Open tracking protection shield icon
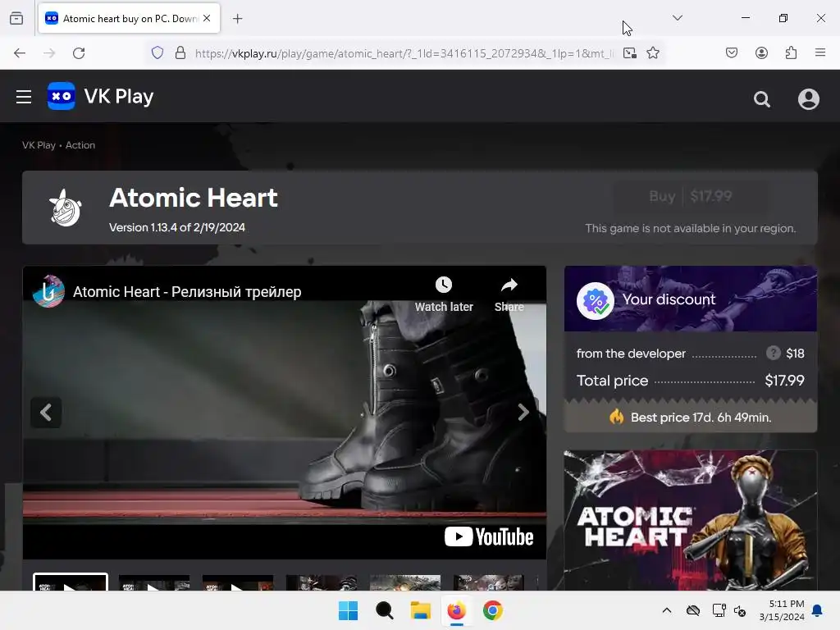 pyautogui.click(x=157, y=52)
